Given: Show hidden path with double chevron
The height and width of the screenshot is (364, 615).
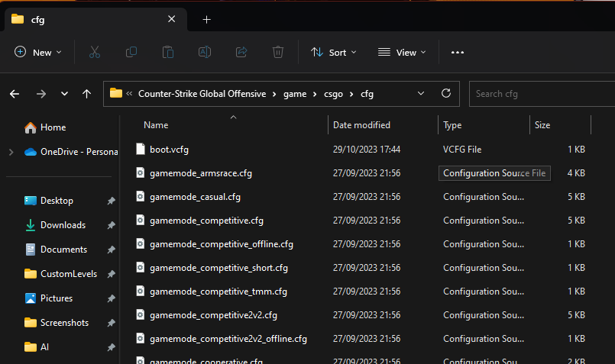Looking at the screenshot, I should 129,94.
